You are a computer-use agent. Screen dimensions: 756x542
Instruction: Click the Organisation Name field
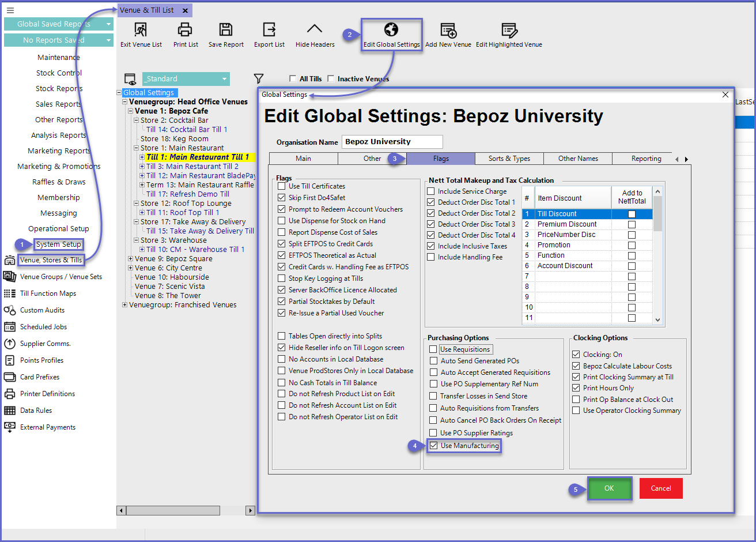(392, 142)
